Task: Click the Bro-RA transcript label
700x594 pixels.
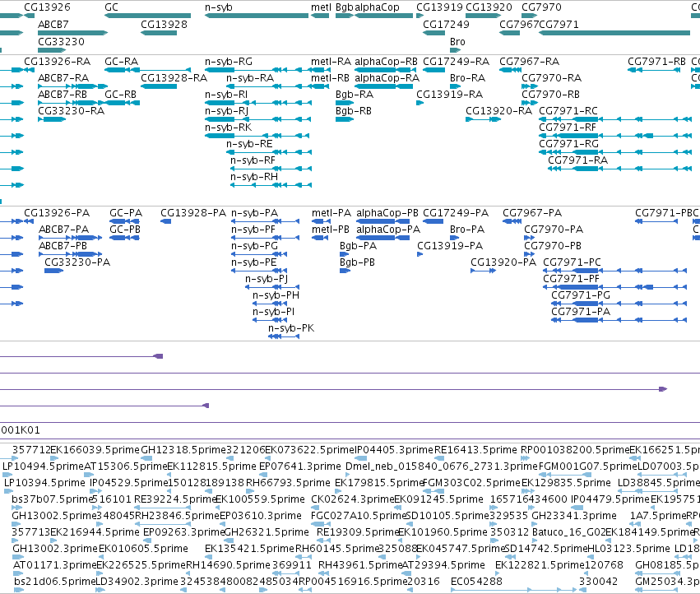Action: [467, 77]
